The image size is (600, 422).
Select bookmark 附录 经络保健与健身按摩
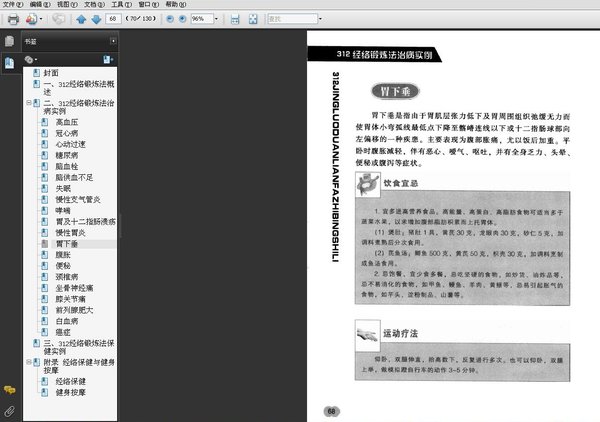(x=79, y=366)
